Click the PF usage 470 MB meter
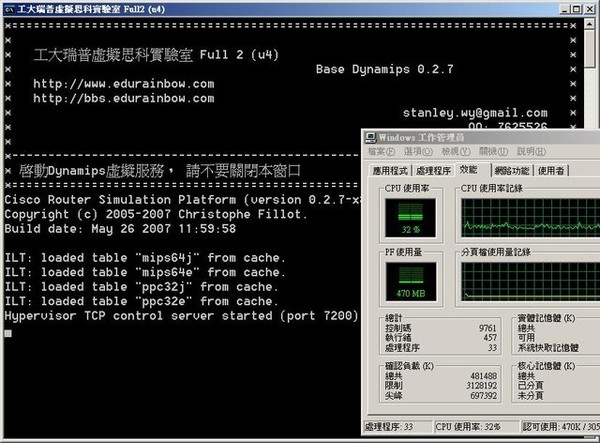600x443 pixels. pyautogui.click(x=410, y=281)
